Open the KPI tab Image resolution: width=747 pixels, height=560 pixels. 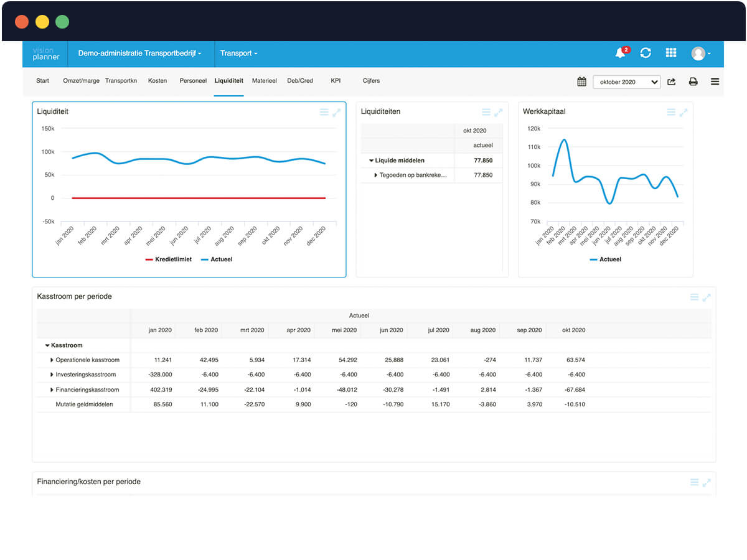tap(336, 81)
